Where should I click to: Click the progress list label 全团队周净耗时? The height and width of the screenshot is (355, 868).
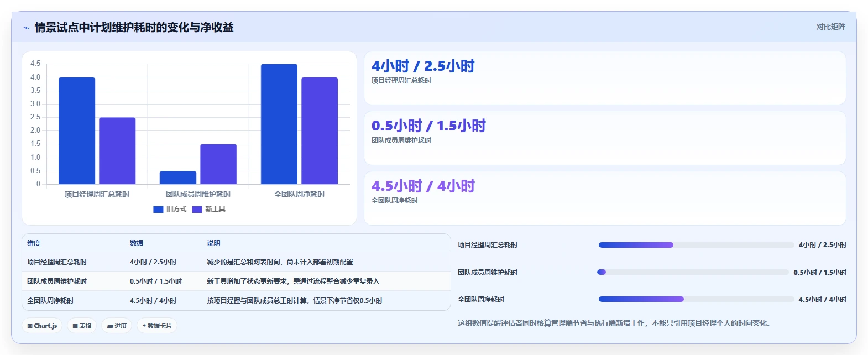coord(481,300)
